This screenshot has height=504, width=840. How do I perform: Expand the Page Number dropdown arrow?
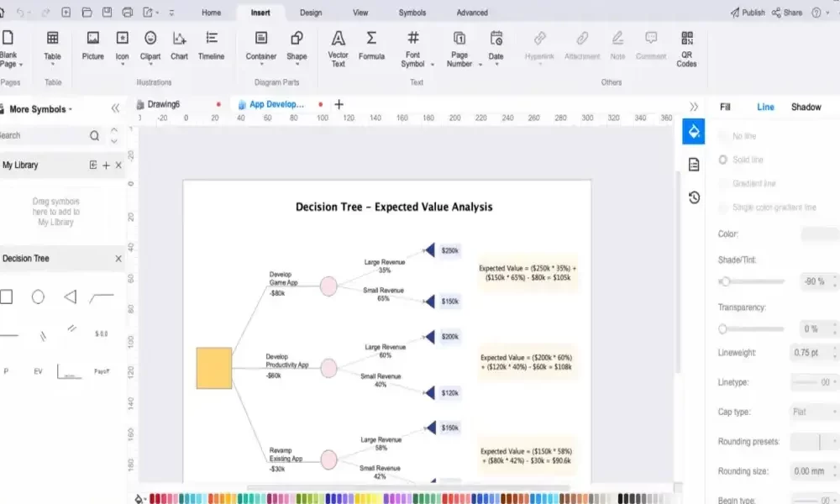pyautogui.click(x=480, y=65)
